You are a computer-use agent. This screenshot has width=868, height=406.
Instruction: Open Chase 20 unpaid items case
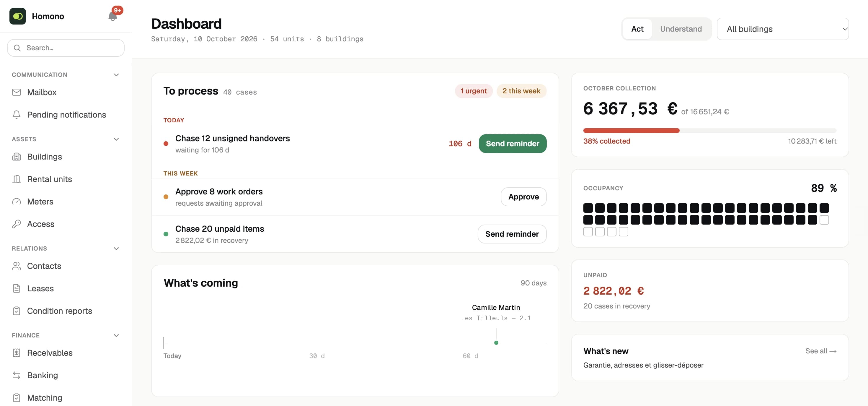click(x=355, y=234)
